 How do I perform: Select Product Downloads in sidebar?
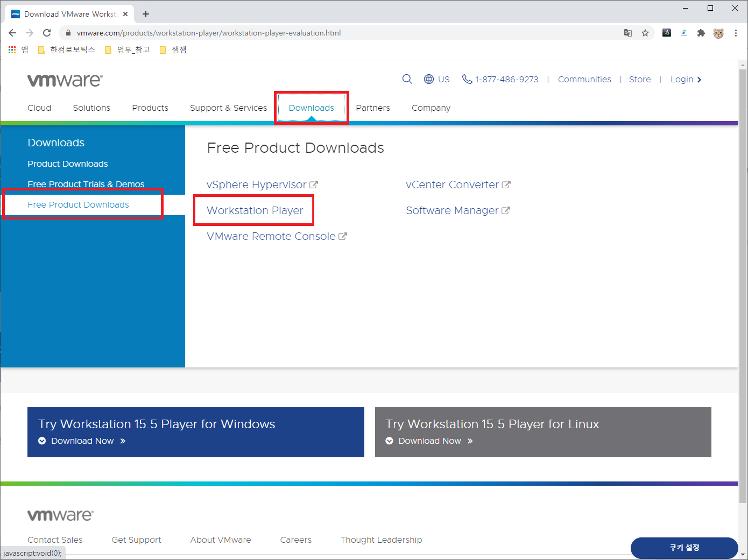tap(68, 164)
